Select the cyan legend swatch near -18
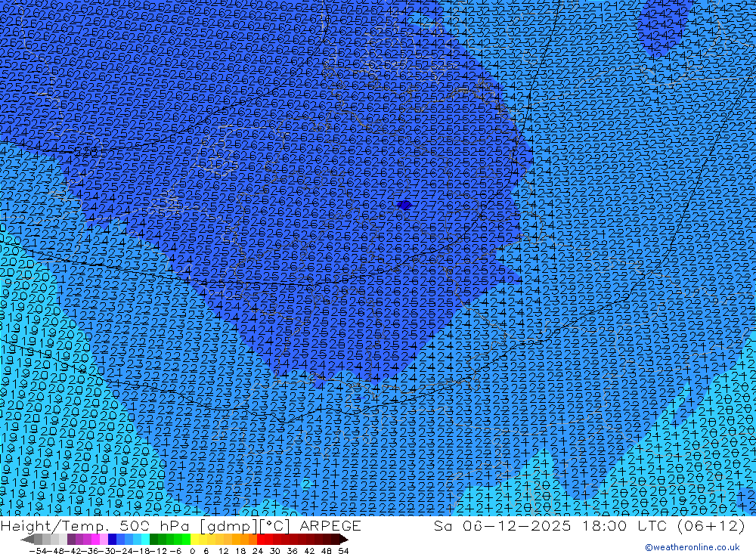Viewport: 756px width, 554px height. pos(145,539)
